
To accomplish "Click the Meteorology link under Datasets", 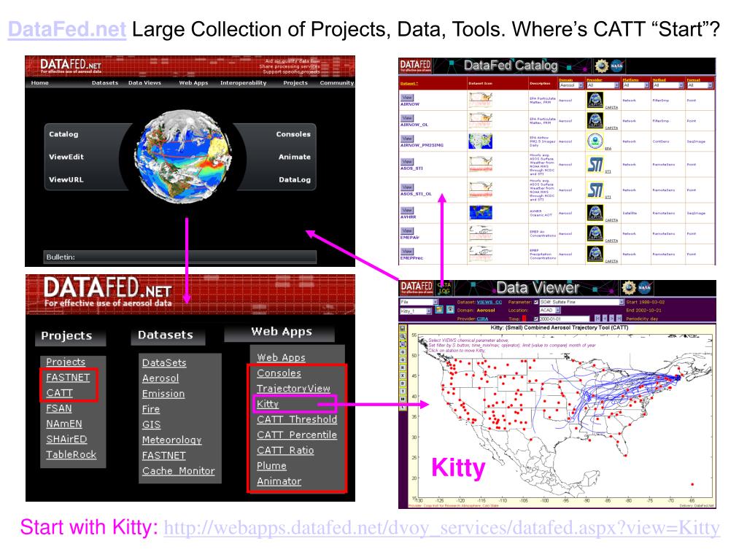I will 171,440.
